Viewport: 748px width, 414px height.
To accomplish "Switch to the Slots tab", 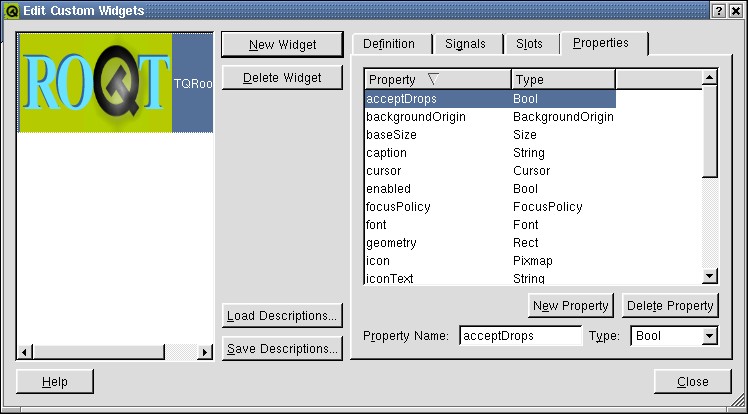I will tap(529, 44).
